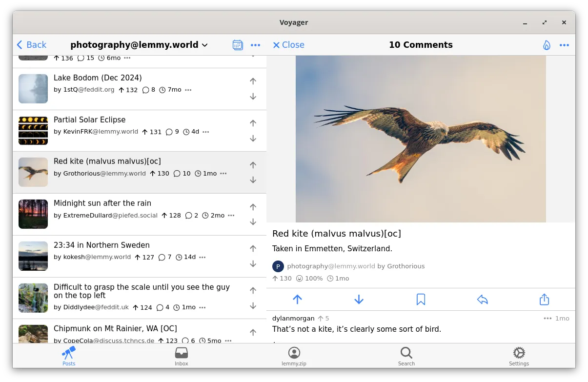This screenshot has width=588, height=382.
Task: Open kokesh@lemmy.world author link
Action: (x=97, y=257)
